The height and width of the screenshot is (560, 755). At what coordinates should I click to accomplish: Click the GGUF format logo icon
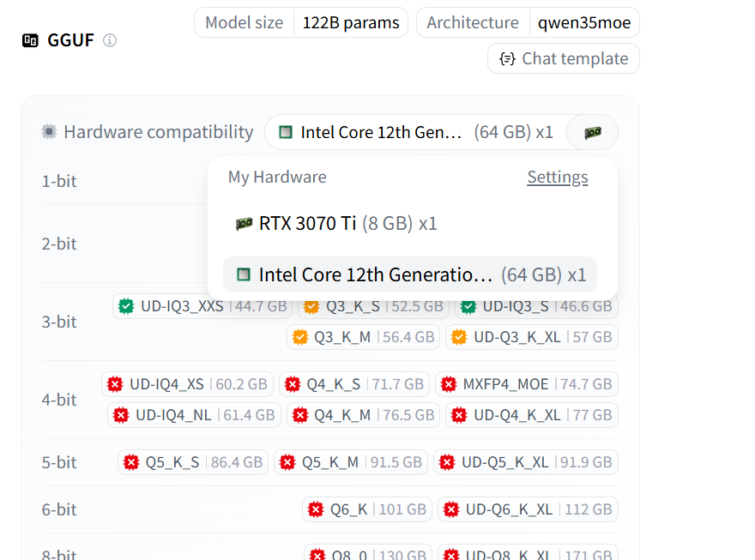coord(31,40)
